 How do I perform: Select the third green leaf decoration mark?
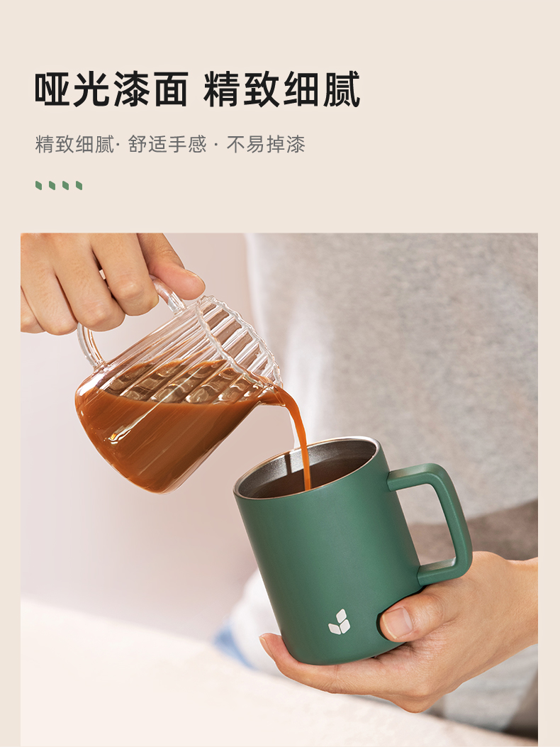click(x=66, y=185)
